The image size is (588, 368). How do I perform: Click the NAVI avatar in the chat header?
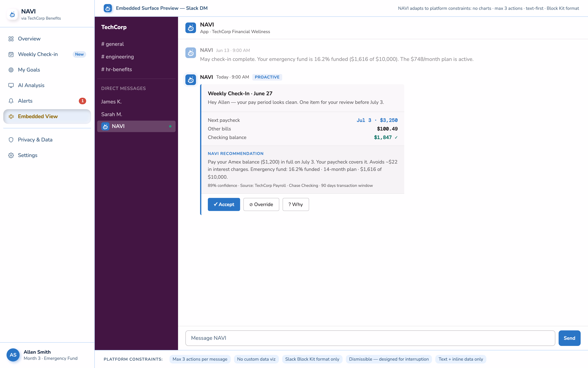click(x=191, y=28)
